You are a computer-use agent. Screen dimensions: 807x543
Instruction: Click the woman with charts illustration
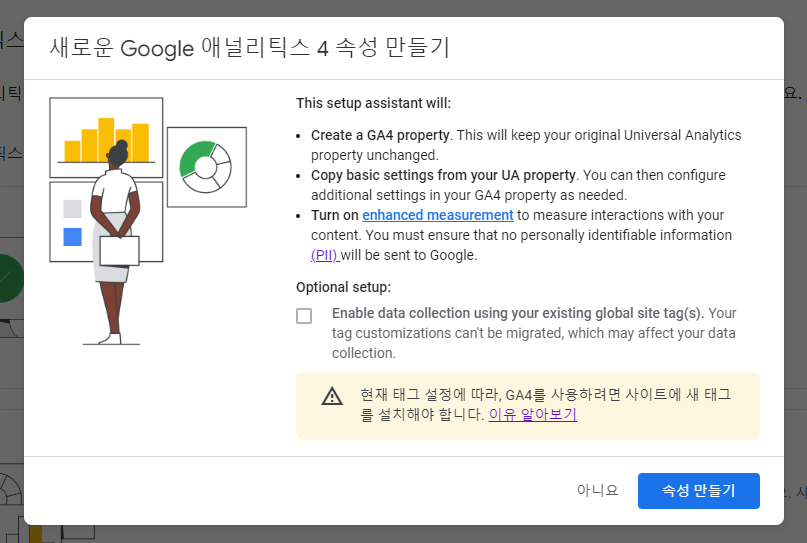148,221
